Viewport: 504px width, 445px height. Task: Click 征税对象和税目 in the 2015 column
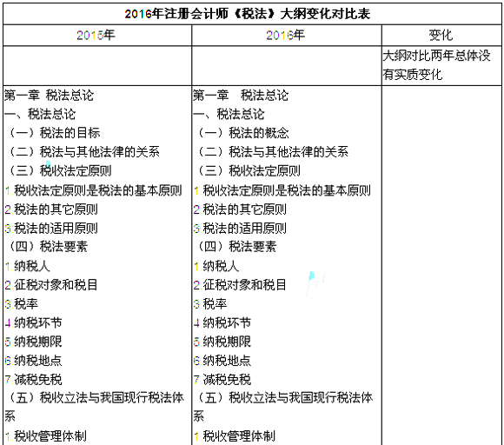click(56, 285)
